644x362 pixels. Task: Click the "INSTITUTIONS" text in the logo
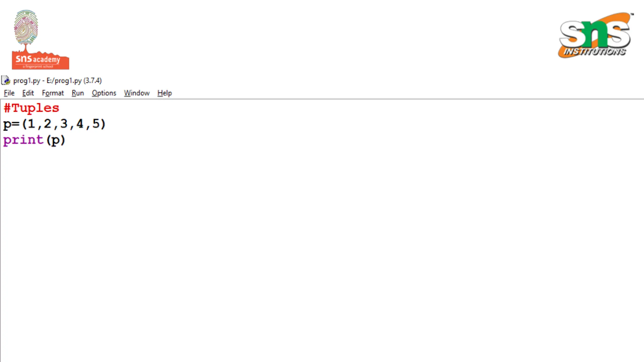[594, 52]
